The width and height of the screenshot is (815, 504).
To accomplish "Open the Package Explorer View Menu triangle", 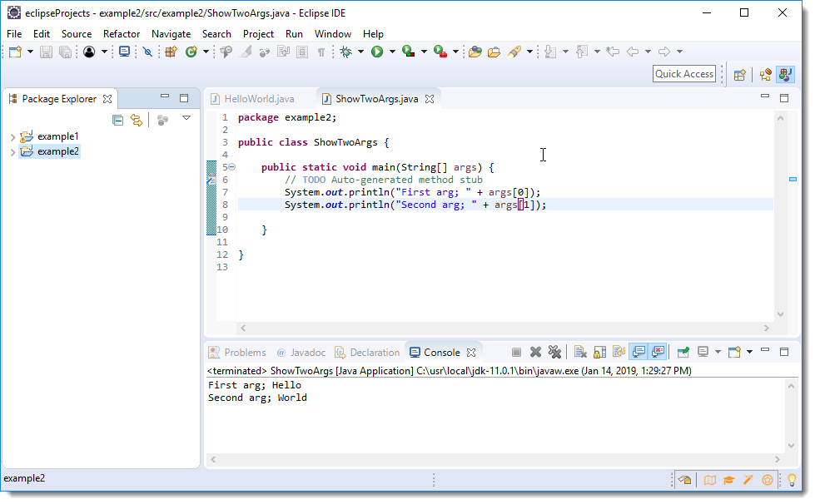I will 186,118.
